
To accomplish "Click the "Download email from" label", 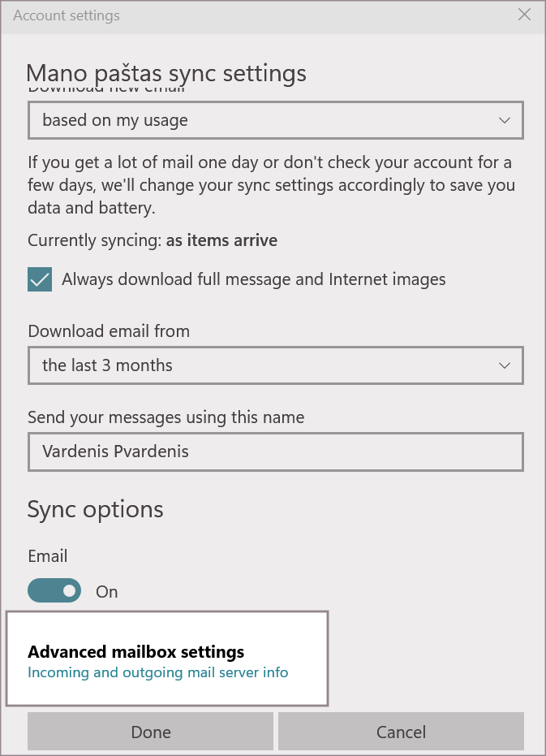I will 109,330.
